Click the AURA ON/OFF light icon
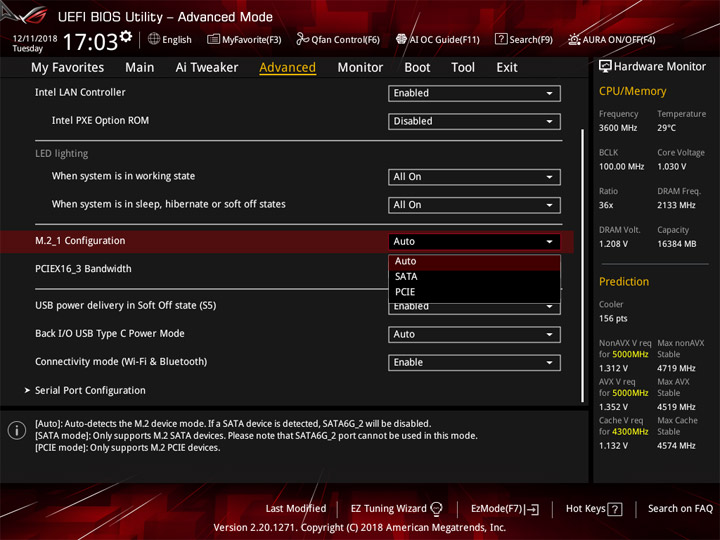Image resolution: width=720 pixels, height=540 pixels. [x=574, y=39]
